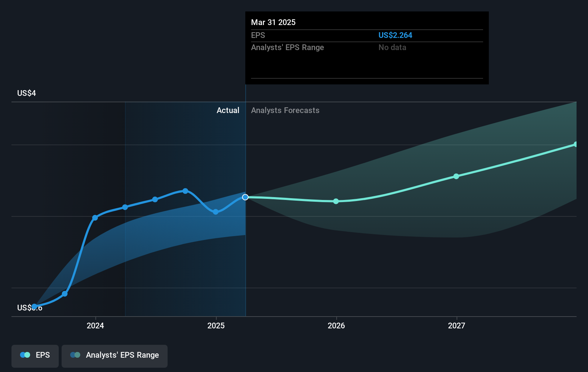The width and height of the screenshot is (588, 372).
Task: Select the 2027 forecast data point
Action: [456, 176]
